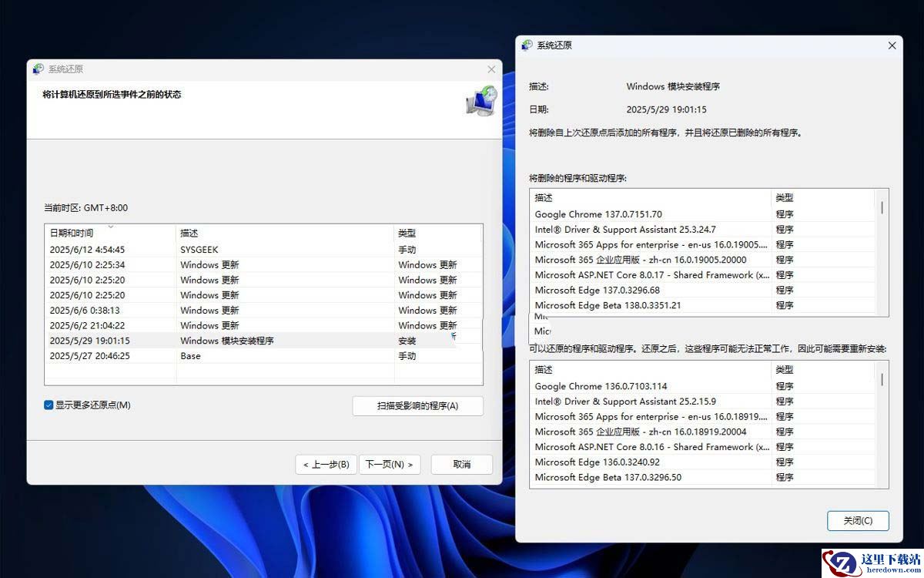Proceed with the 下一页(N) button
924x578 pixels.
390,465
